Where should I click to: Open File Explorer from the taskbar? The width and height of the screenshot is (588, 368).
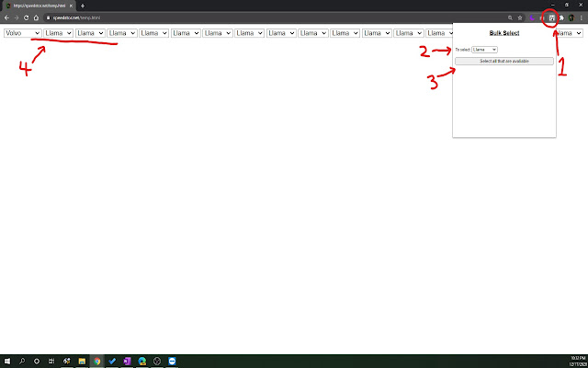click(82, 362)
